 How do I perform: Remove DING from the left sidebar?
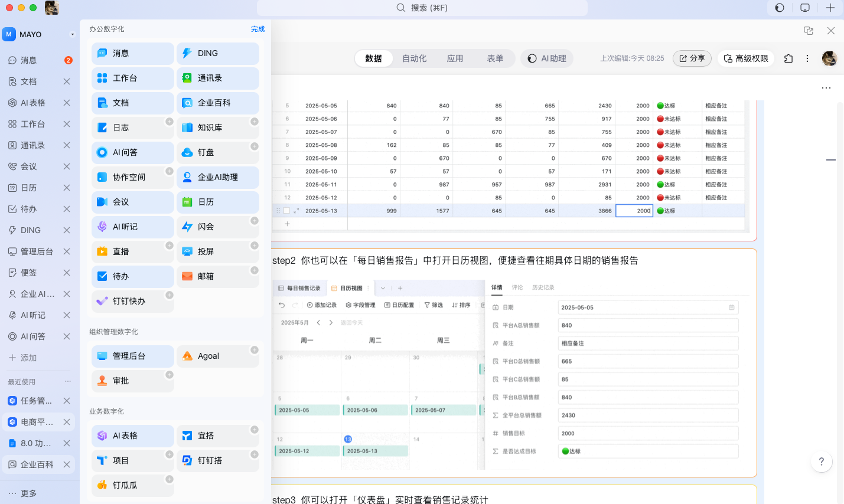(67, 230)
